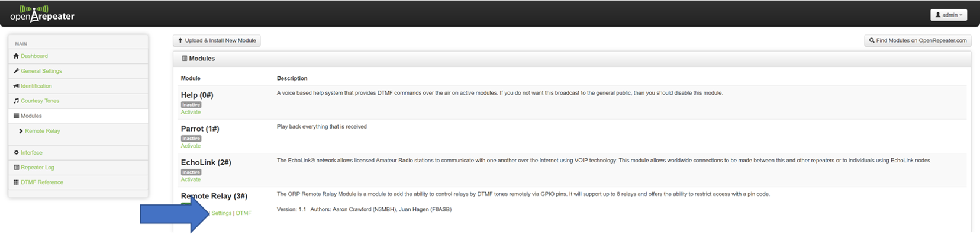
Task: Open Remote Relay module Settings link
Action: tap(221, 213)
